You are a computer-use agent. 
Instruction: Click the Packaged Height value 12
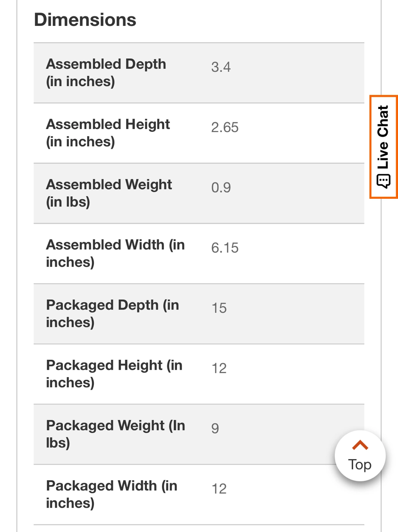219,368
